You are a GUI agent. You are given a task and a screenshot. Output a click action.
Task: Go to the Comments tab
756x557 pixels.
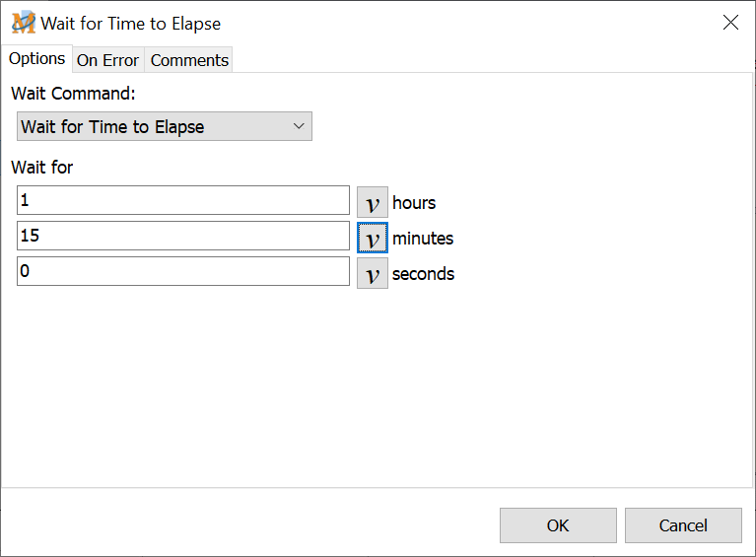click(x=189, y=60)
